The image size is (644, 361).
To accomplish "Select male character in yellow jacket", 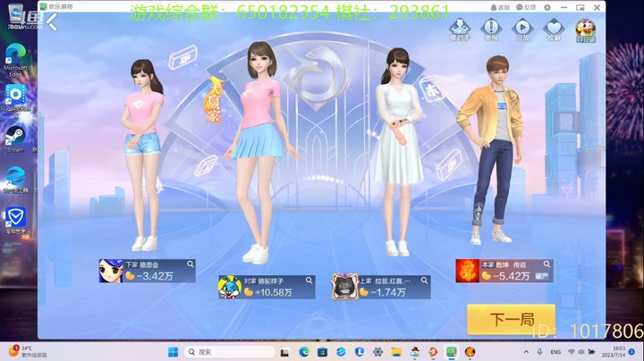I will click(x=491, y=150).
